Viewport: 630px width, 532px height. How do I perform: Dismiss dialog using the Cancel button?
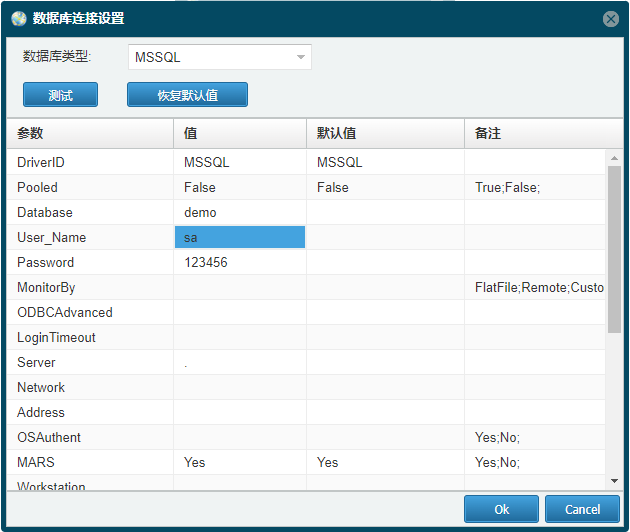582,509
